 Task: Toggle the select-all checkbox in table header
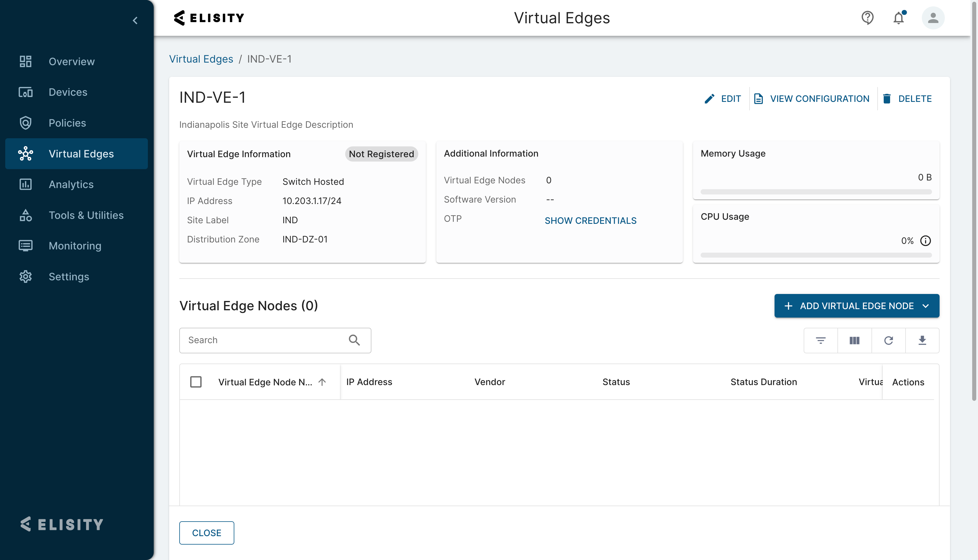pyautogui.click(x=196, y=382)
